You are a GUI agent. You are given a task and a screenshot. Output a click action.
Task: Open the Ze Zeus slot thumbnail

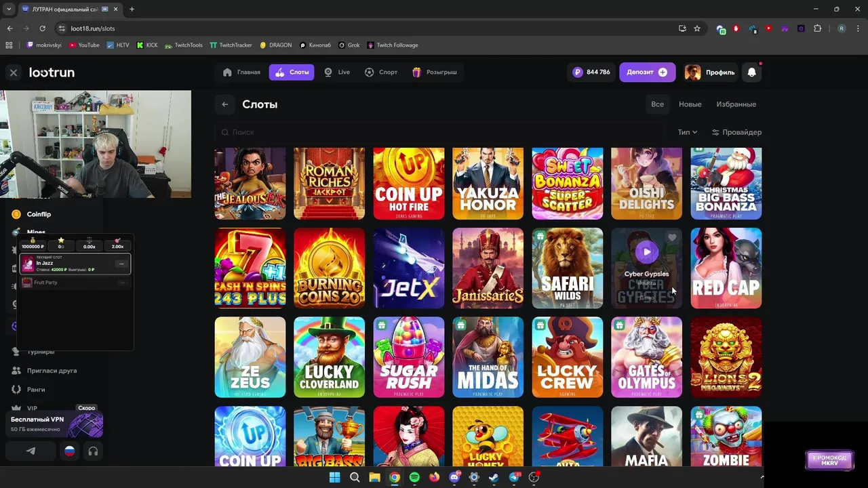point(250,357)
